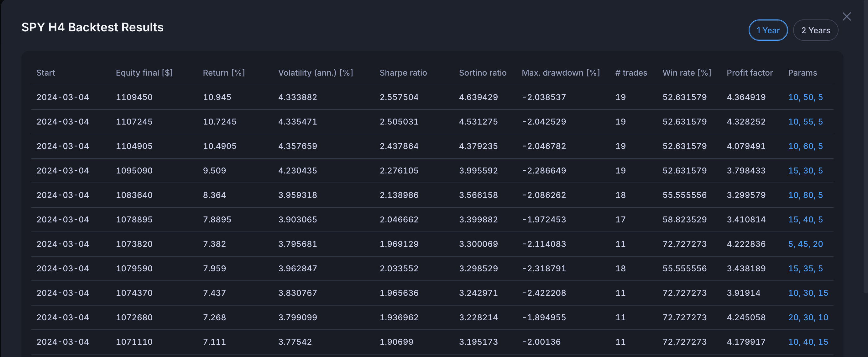Select the SPY H4 Backtest Results title
Screen dimensions: 868x357
pyautogui.click(x=92, y=27)
